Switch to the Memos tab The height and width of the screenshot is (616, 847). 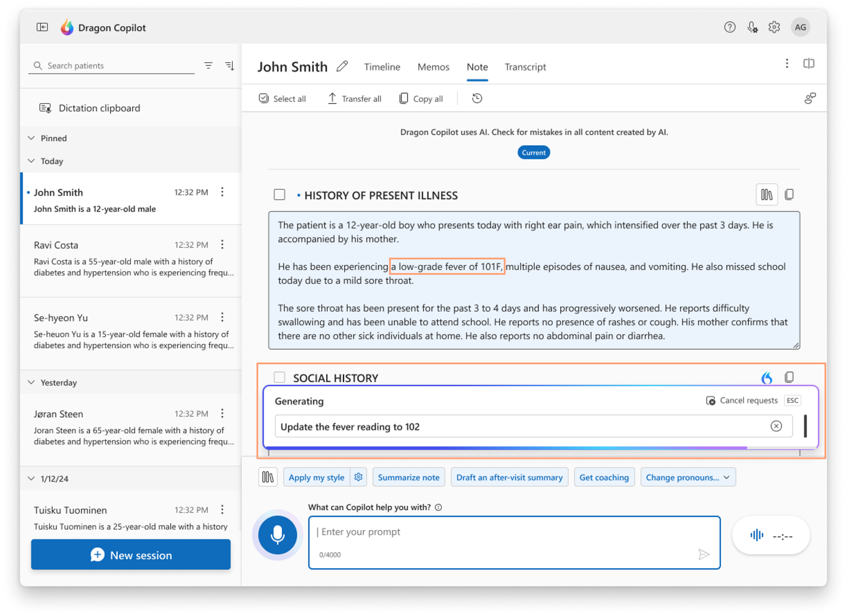coord(433,67)
